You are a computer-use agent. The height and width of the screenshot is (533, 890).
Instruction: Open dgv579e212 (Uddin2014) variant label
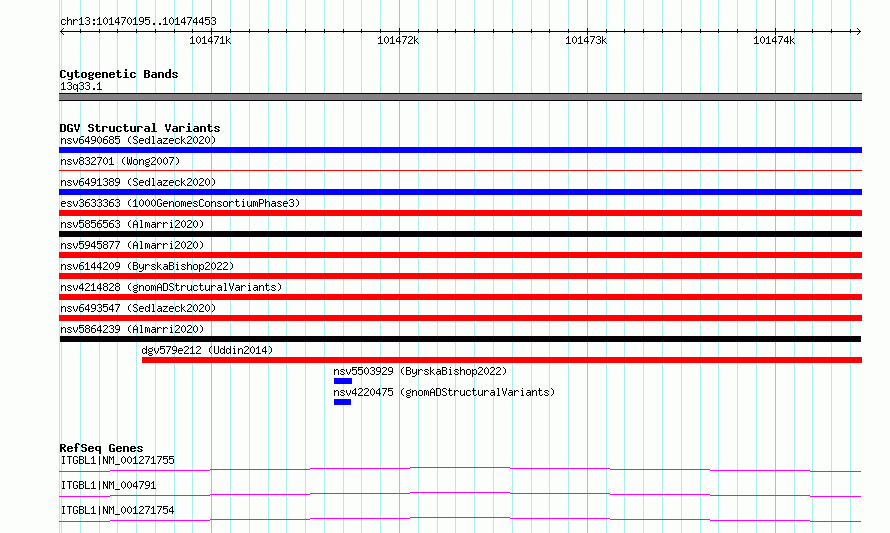click(x=207, y=350)
